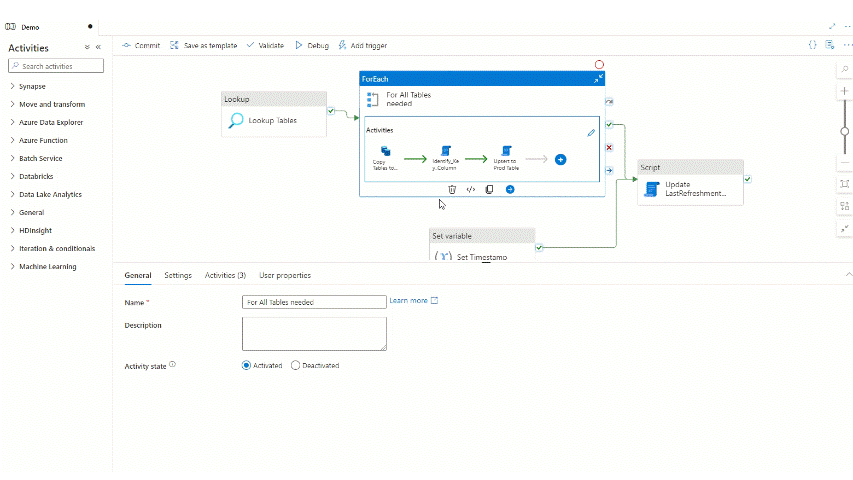This screenshot has height=480, width=853.
Task: Click the Search activities field
Action: coord(56,66)
